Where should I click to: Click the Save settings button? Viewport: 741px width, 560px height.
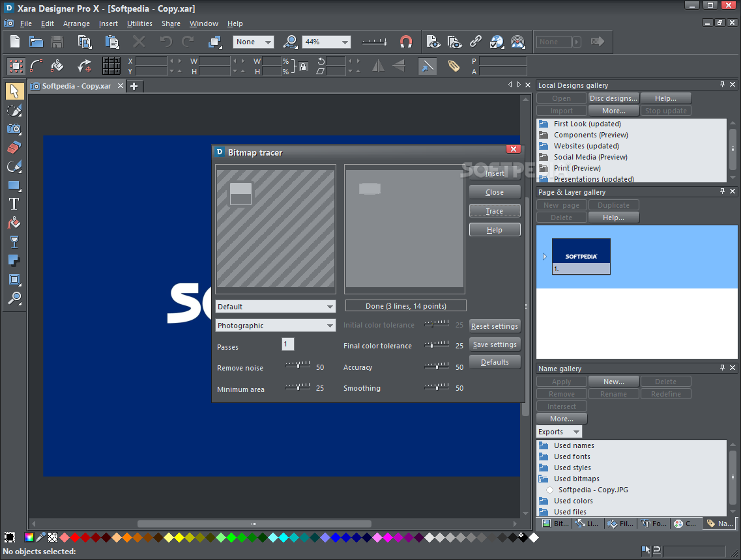tap(495, 344)
